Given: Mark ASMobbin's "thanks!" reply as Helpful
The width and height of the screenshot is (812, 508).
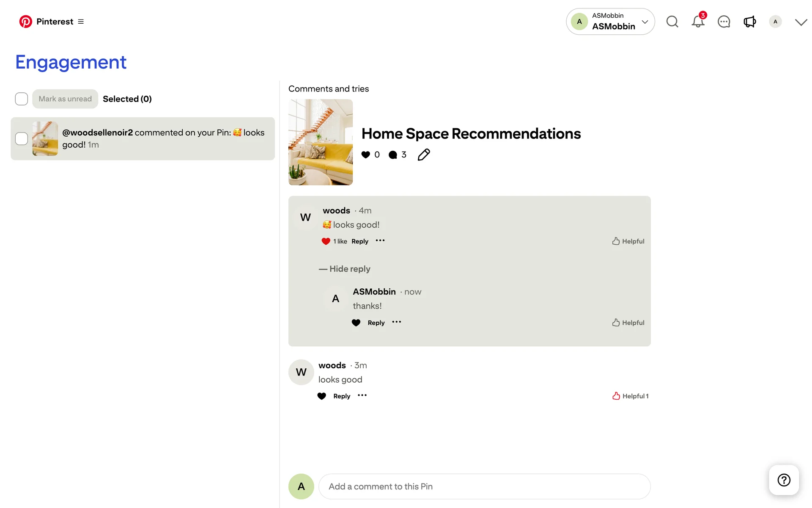Looking at the screenshot, I should click(628, 323).
